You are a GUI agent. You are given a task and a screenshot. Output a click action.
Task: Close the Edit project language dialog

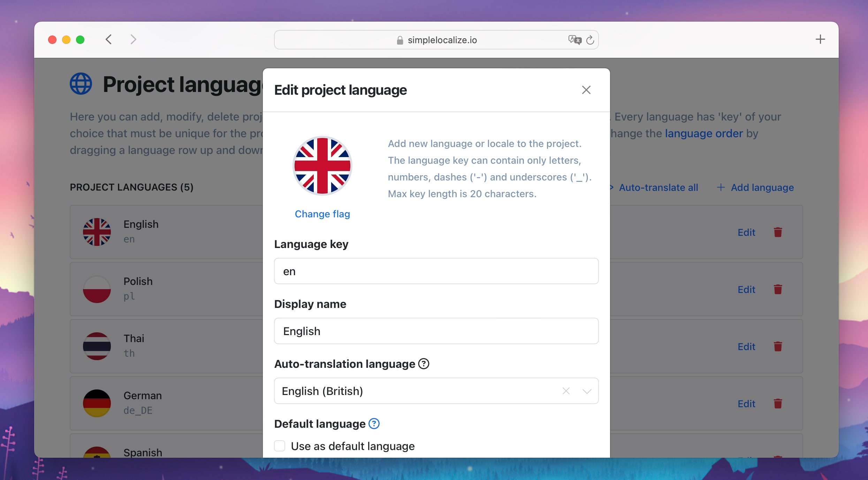point(586,90)
